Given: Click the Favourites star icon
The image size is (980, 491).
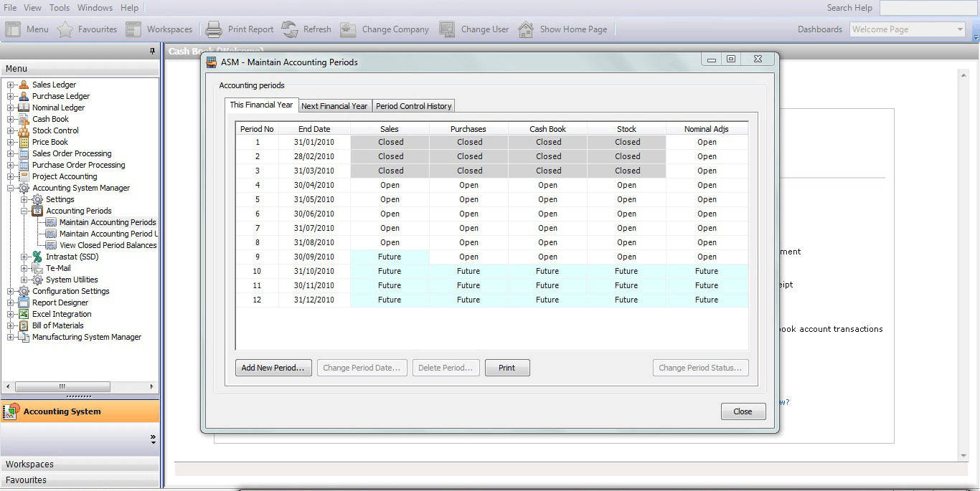Looking at the screenshot, I should [65, 29].
